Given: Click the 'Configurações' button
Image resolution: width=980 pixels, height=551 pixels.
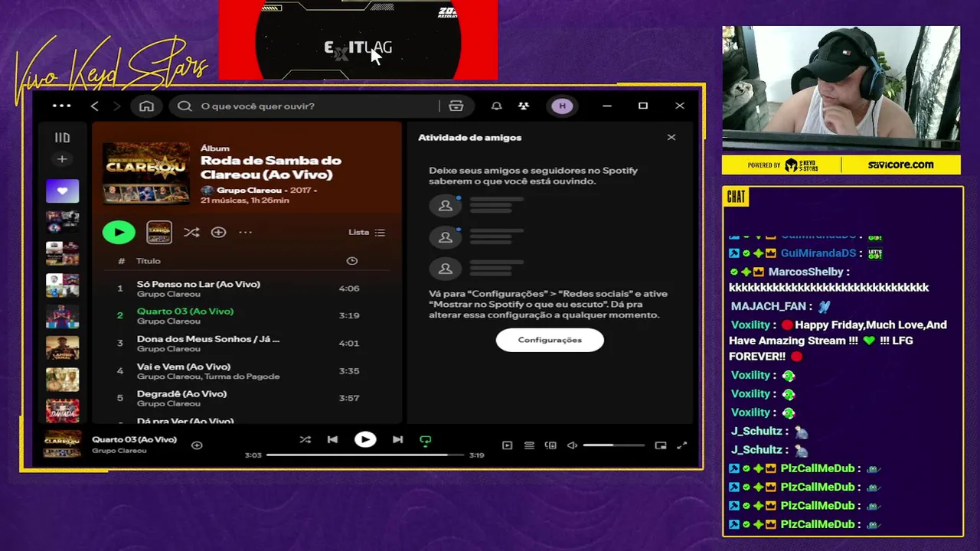Looking at the screenshot, I should point(550,340).
